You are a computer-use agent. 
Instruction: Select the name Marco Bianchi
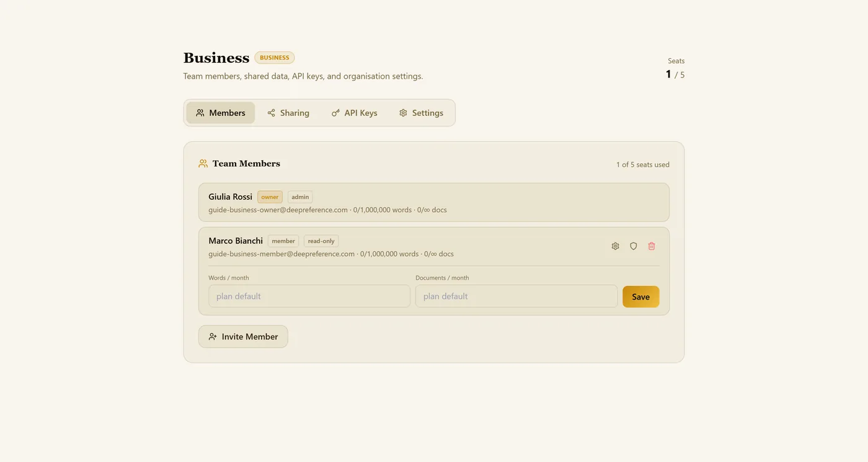tap(236, 241)
